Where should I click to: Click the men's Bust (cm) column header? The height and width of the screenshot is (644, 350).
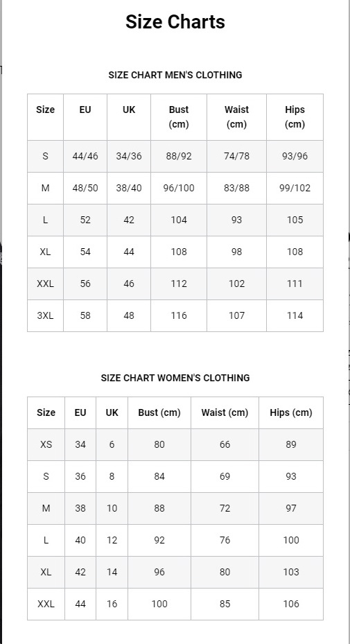(x=179, y=117)
